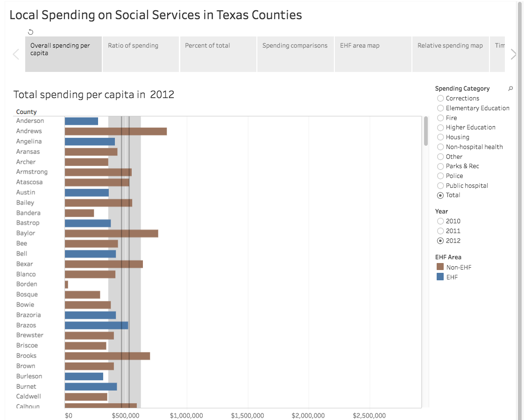This screenshot has width=524, height=420.
Task: Click the Brown county label
Action: pos(26,366)
